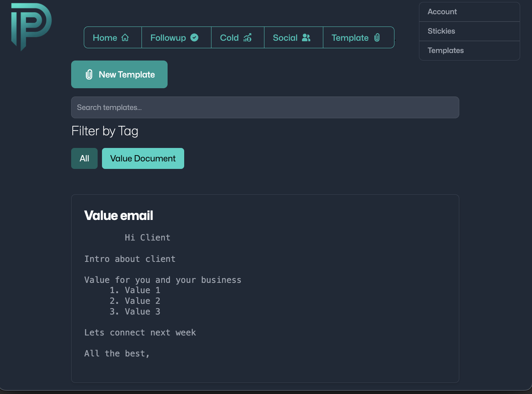This screenshot has height=394, width=532.
Task: Select the Social tab label
Action: pyautogui.click(x=285, y=38)
